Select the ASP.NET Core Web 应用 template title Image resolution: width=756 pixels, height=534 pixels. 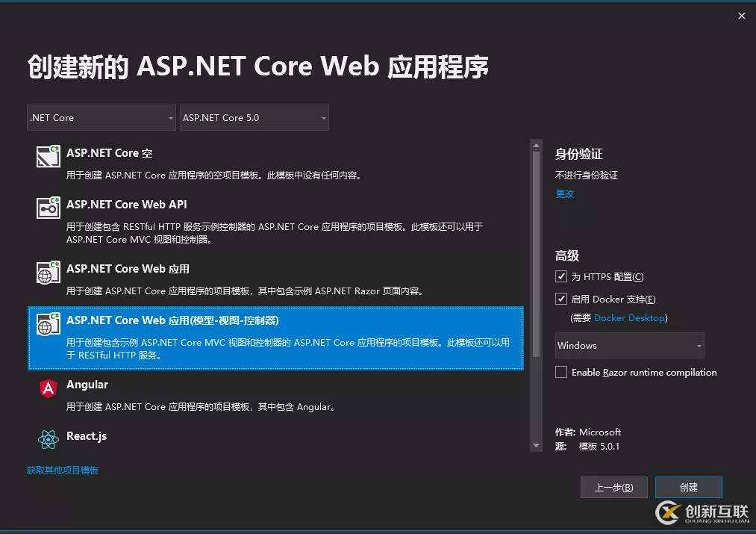tap(128, 269)
